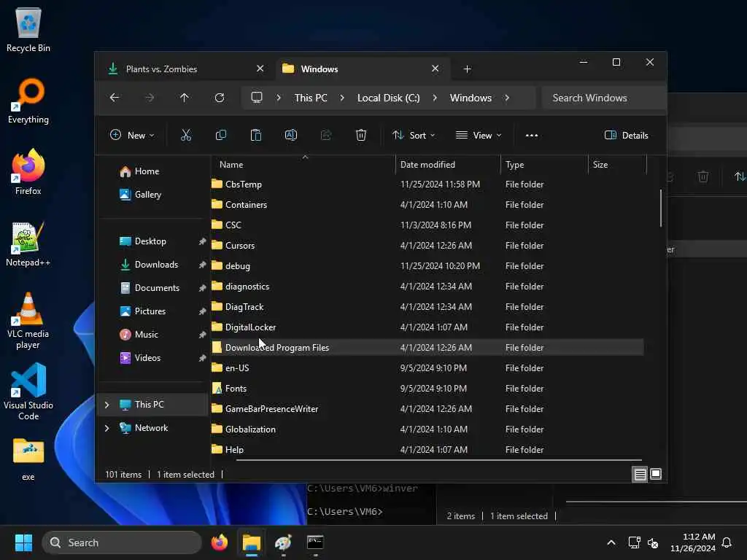Click the Share icon in toolbar

click(326, 135)
